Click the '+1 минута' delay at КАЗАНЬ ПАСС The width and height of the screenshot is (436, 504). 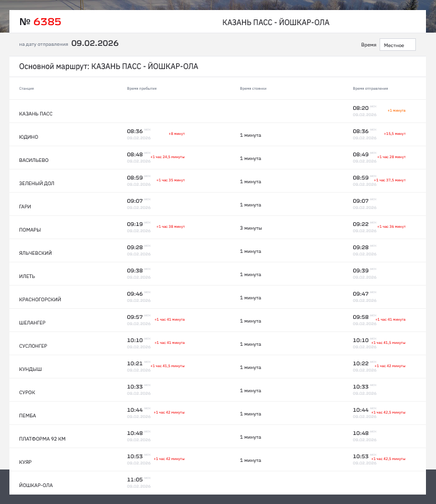(396, 110)
